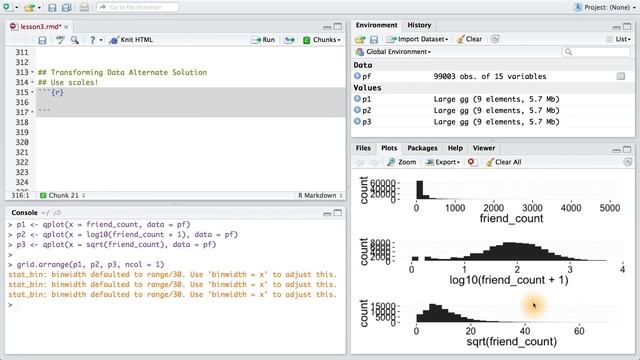Click the blue icon next to p1

357,99
